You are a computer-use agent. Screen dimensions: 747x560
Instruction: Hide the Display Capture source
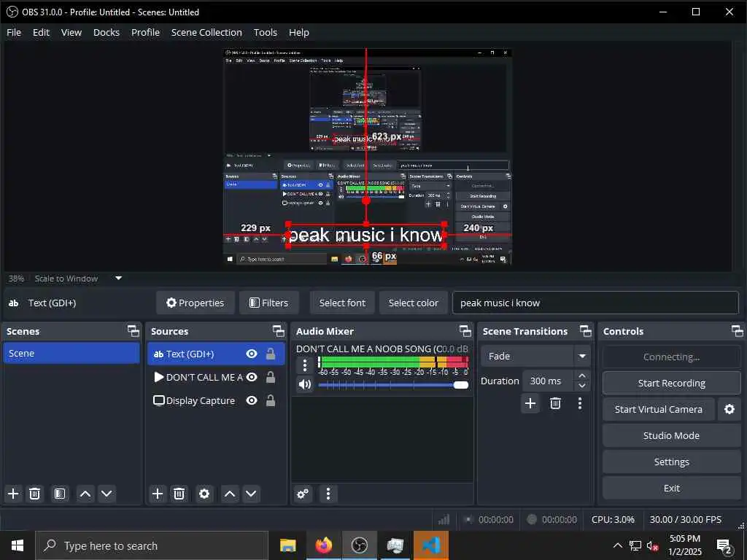tap(252, 400)
